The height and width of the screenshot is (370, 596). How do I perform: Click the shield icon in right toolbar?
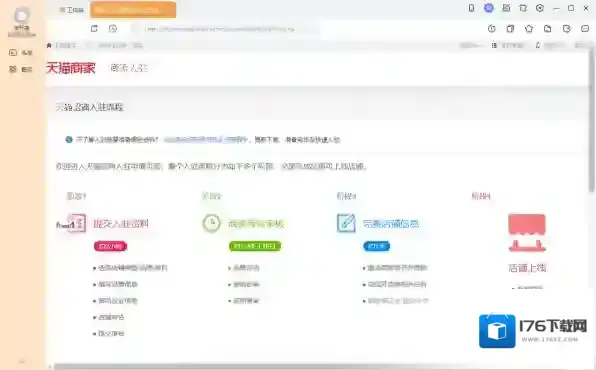(566, 29)
